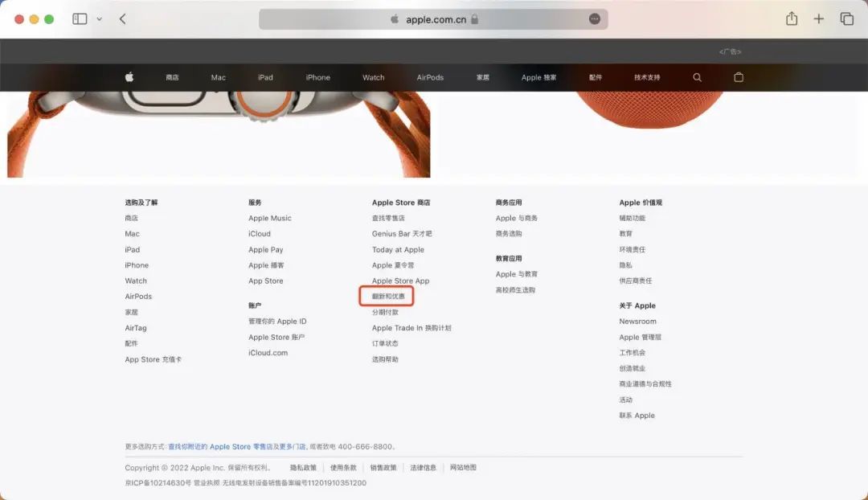The height and width of the screenshot is (500, 868).
Task: Click 辅助功能 footer link
Action: coord(632,218)
